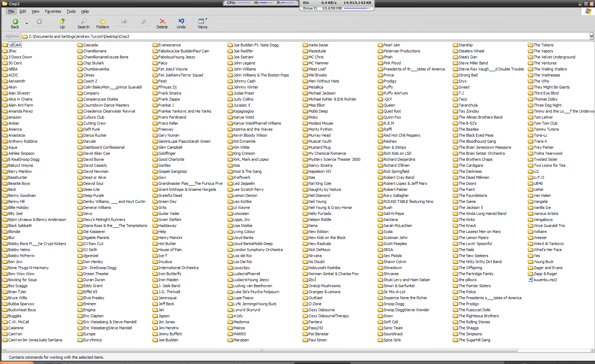Click the Simon & Garfunkel folder name
Screen dimensions: 595x364
click(x=399, y=286)
